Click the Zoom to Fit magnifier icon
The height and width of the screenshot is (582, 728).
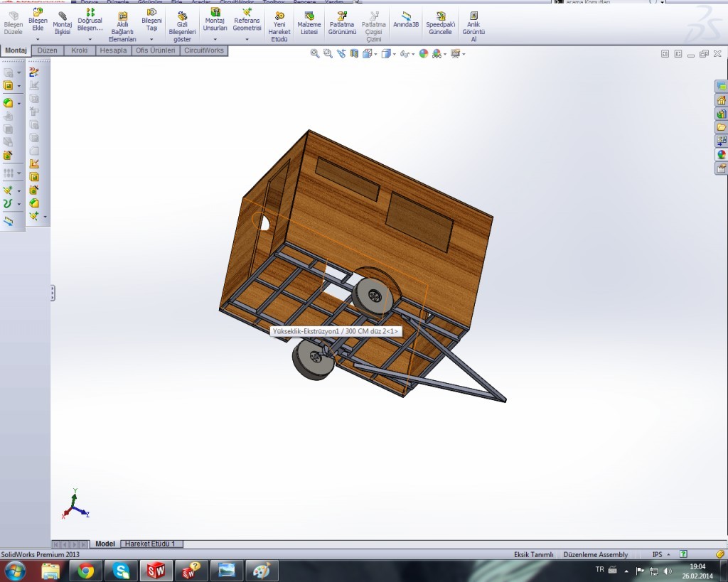pos(315,53)
